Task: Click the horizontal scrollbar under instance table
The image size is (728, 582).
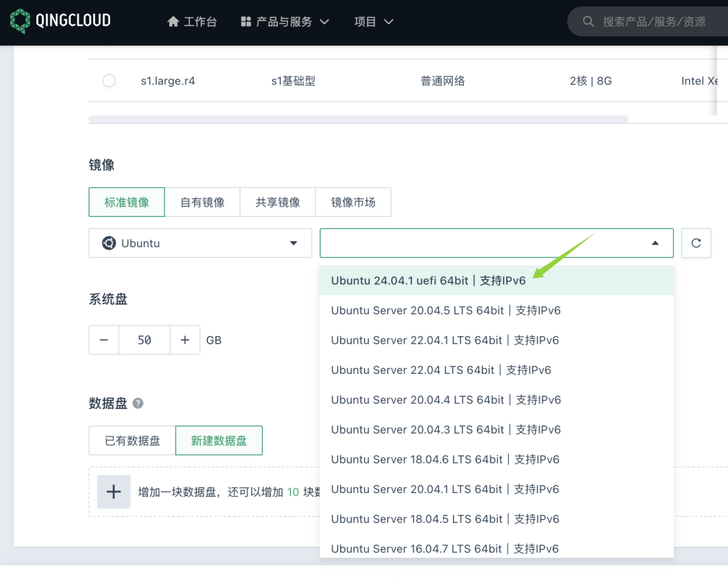Action: pyautogui.click(x=358, y=119)
